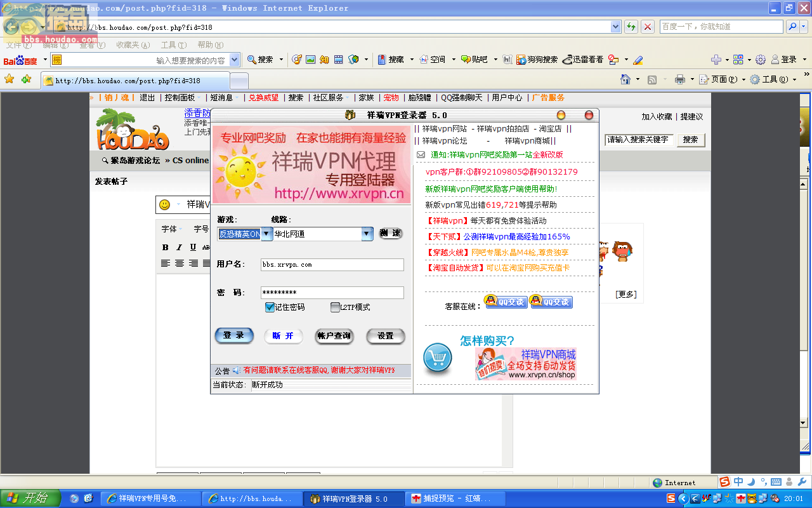Image resolution: width=812 pixels, height=508 pixels.
Task: Click the IE home icon
Action: (x=625, y=79)
